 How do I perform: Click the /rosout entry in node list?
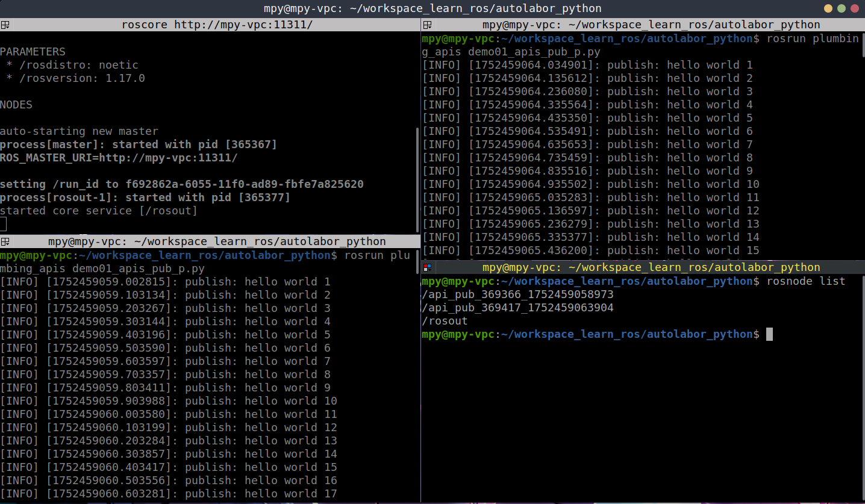[445, 321]
